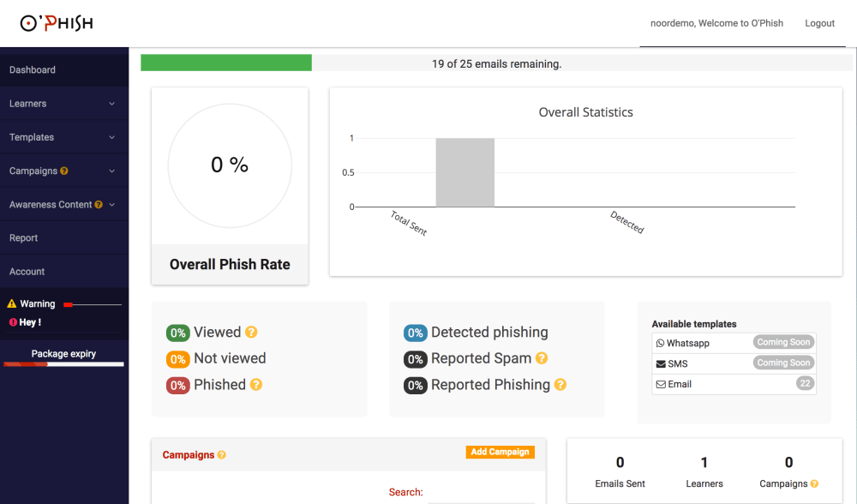857x504 pixels.
Task: Click the Package expiry bar
Action: tap(64, 364)
